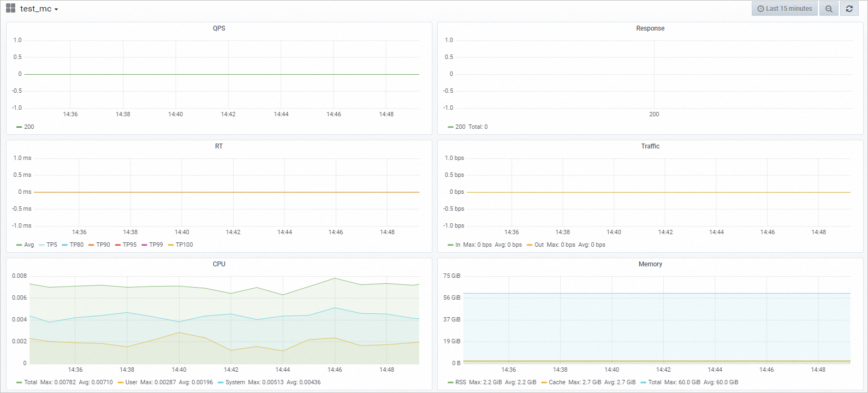Toggle the Avg series in RT legend
Screen dimensions: 868x393
click(x=29, y=245)
